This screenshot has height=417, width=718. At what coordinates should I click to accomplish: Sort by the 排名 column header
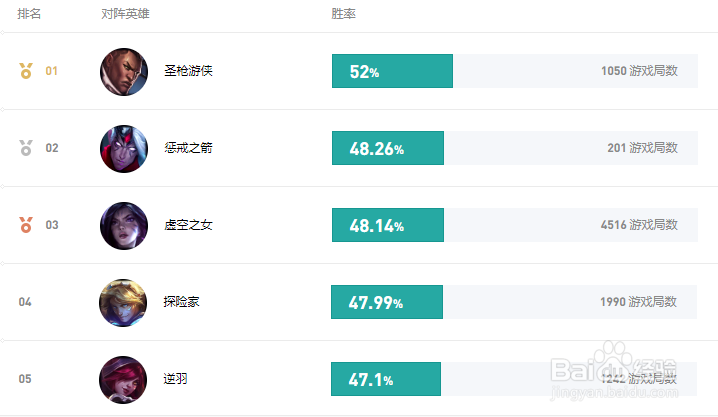coord(29,15)
